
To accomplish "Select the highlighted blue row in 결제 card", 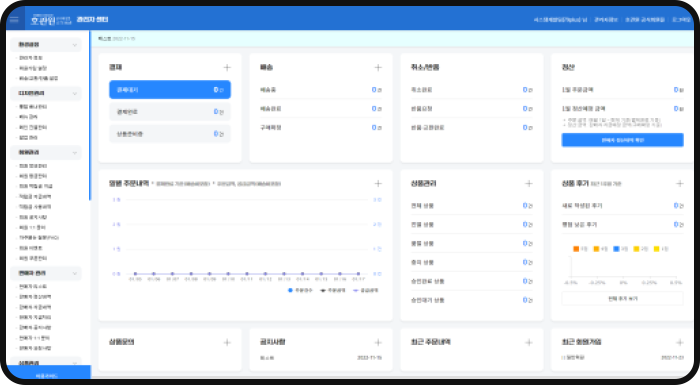I will pos(170,90).
